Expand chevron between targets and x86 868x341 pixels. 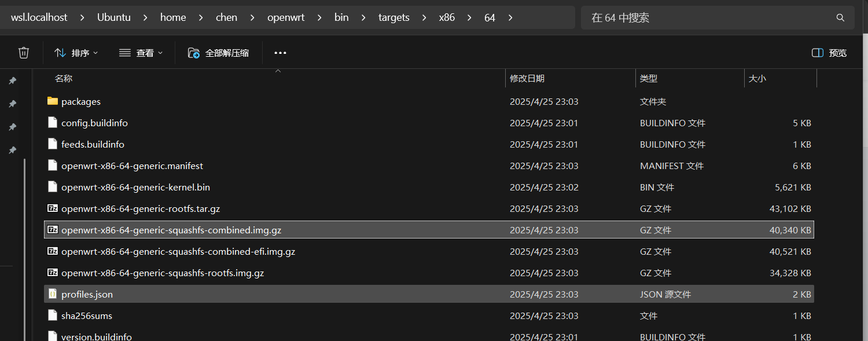(x=424, y=18)
